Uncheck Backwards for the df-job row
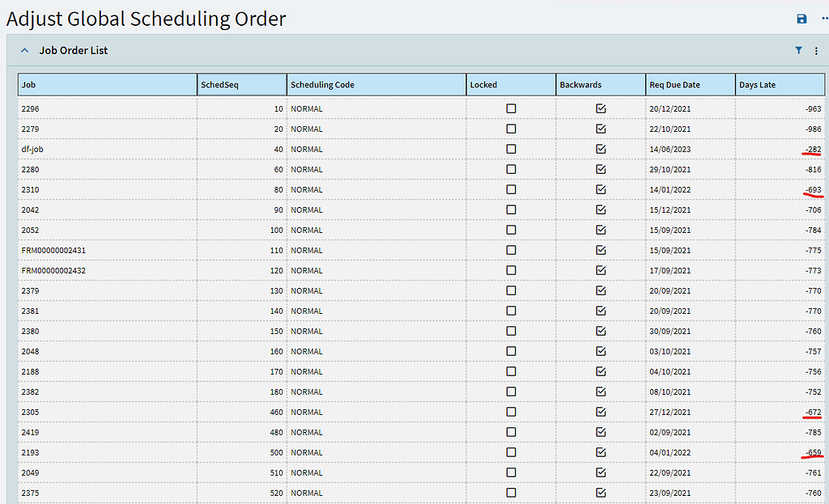Screen dimensions: 829x504 [600, 149]
